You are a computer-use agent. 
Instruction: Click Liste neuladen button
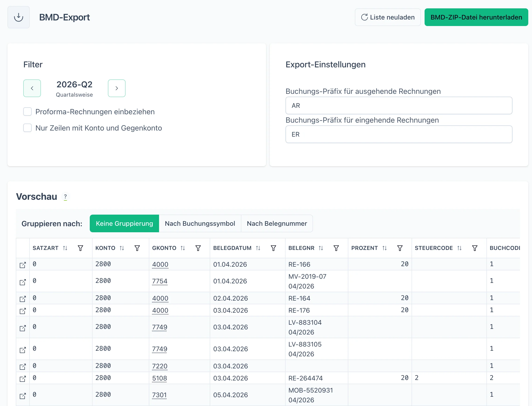pyautogui.click(x=388, y=17)
